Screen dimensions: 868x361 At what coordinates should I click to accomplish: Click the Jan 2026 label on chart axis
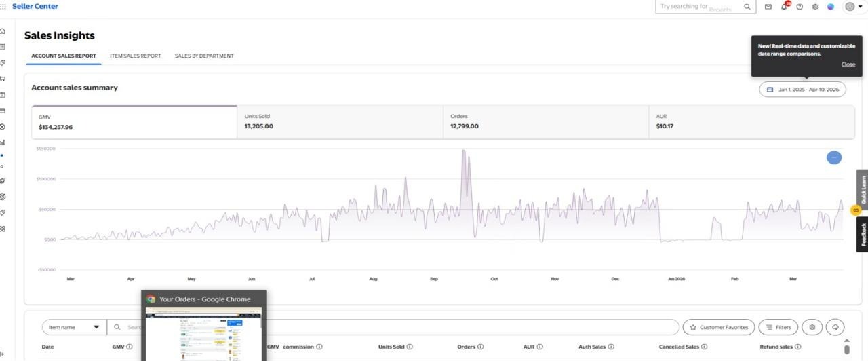point(676,279)
